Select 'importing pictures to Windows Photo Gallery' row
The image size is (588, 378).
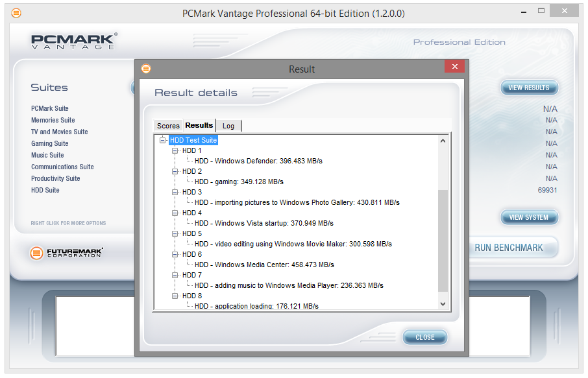point(297,203)
